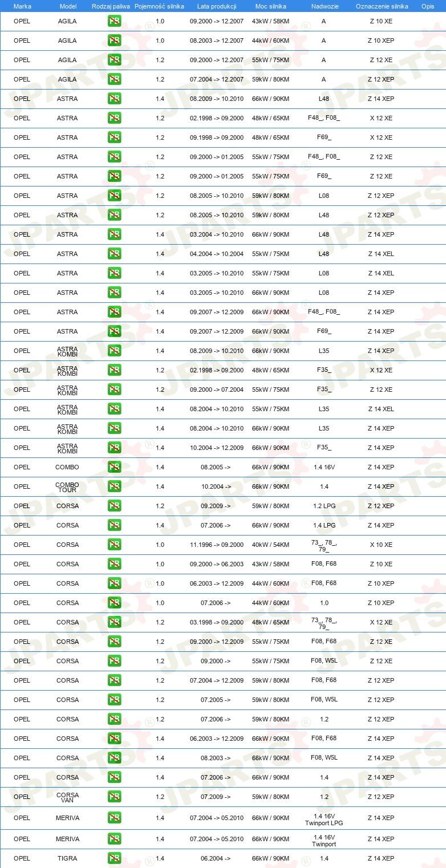Click fuel icon for Corsa 03.1998 X 12 XE
The width and height of the screenshot is (446, 868).
(x=115, y=622)
